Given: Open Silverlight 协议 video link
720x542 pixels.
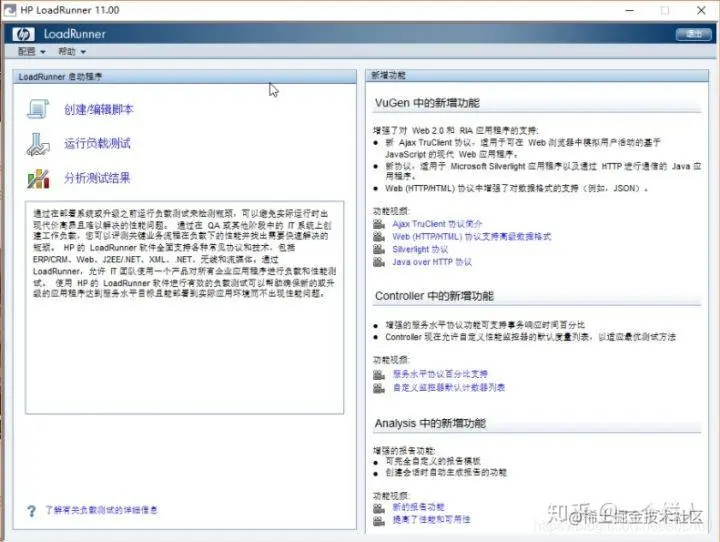Looking at the screenshot, I should (x=420, y=249).
